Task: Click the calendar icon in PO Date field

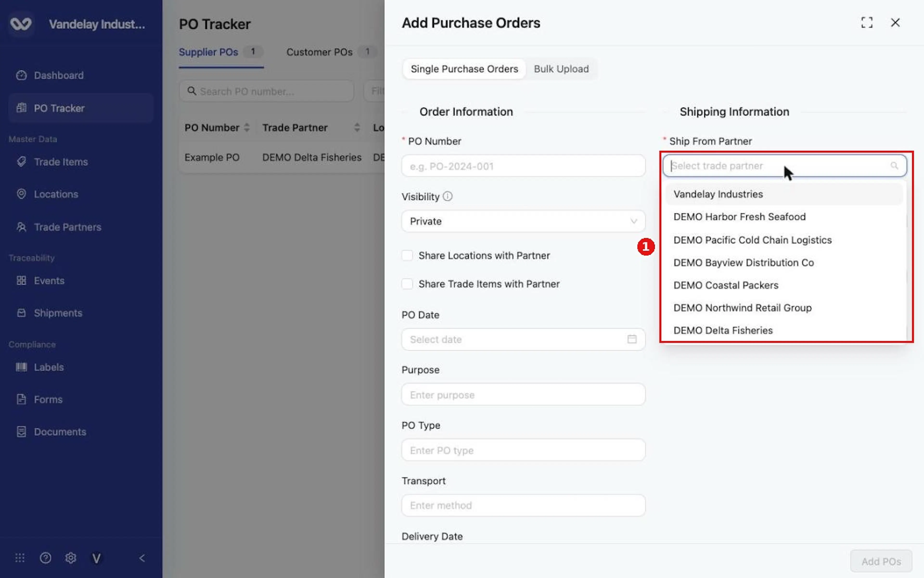Action: pyautogui.click(x=632, y=339)
